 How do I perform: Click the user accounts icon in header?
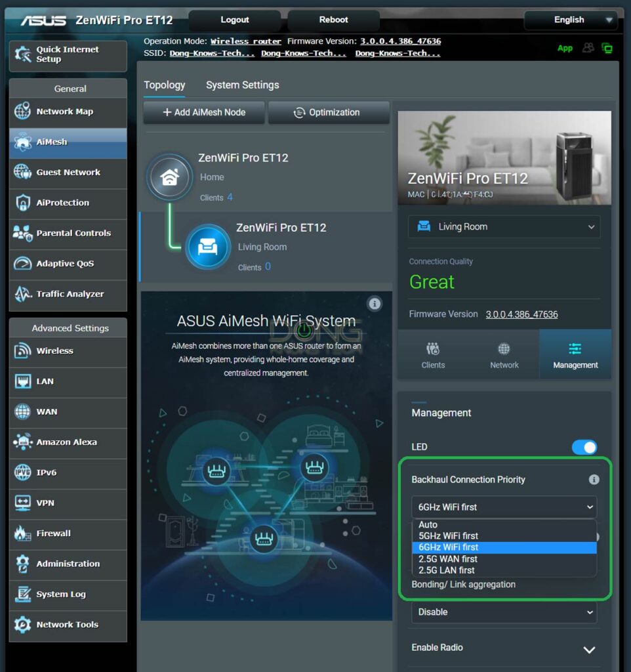pyautogui.click(x=588, y=48)
